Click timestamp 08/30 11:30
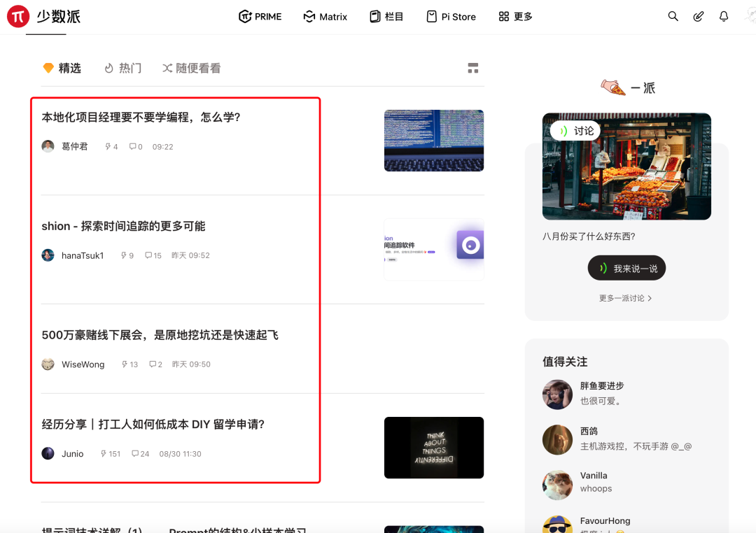This screenshot has height=533, width=756. [x=181, y=454]
